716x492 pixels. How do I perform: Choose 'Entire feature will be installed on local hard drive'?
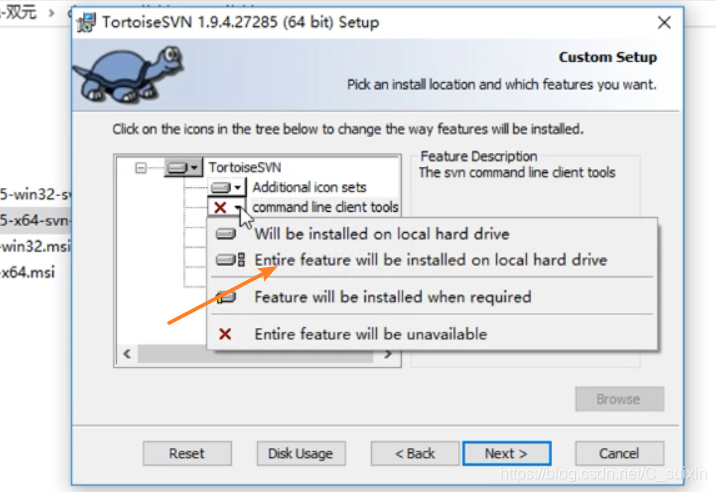point(432,260)
